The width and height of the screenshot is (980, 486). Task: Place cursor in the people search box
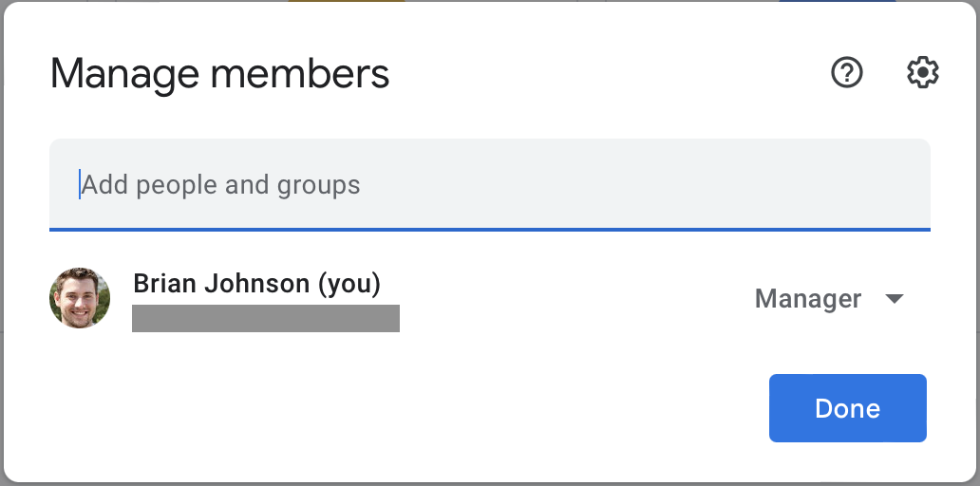point(489,184)
